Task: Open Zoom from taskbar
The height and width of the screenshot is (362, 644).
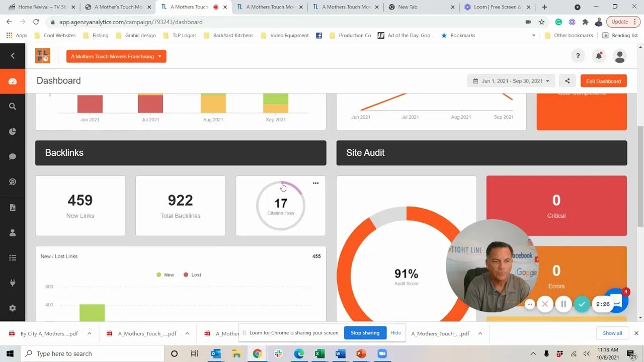Action: click(x=382, y=353)
